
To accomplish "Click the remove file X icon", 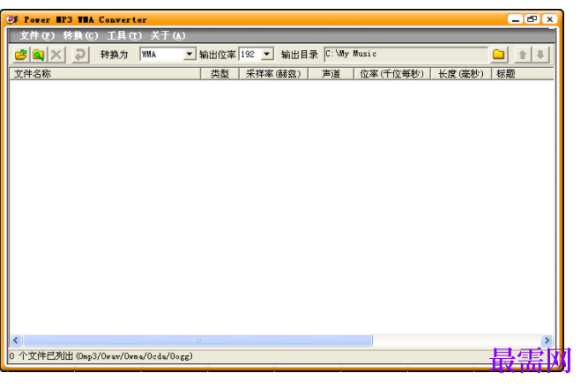I will pyautogui.click(x=56, y=55).
